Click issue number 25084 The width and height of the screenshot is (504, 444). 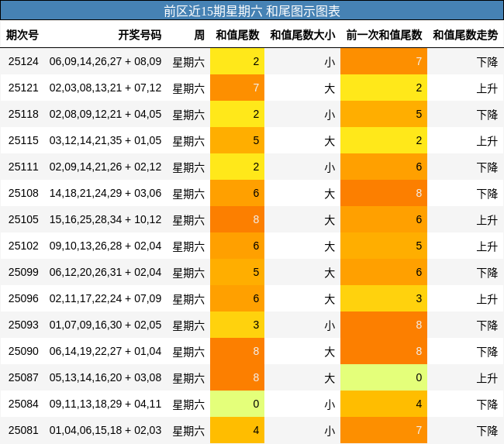point(23,404)
